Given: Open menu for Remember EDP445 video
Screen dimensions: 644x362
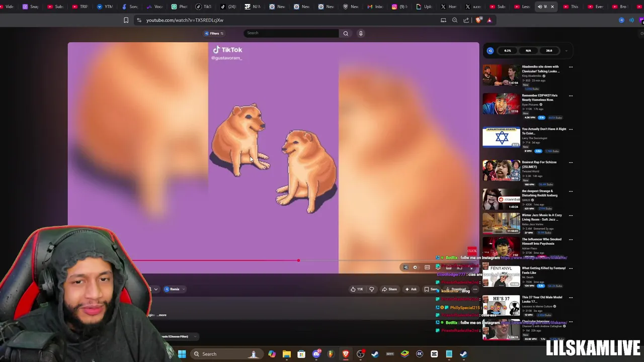Looking at the screenshot, I should tap(571, 96).
